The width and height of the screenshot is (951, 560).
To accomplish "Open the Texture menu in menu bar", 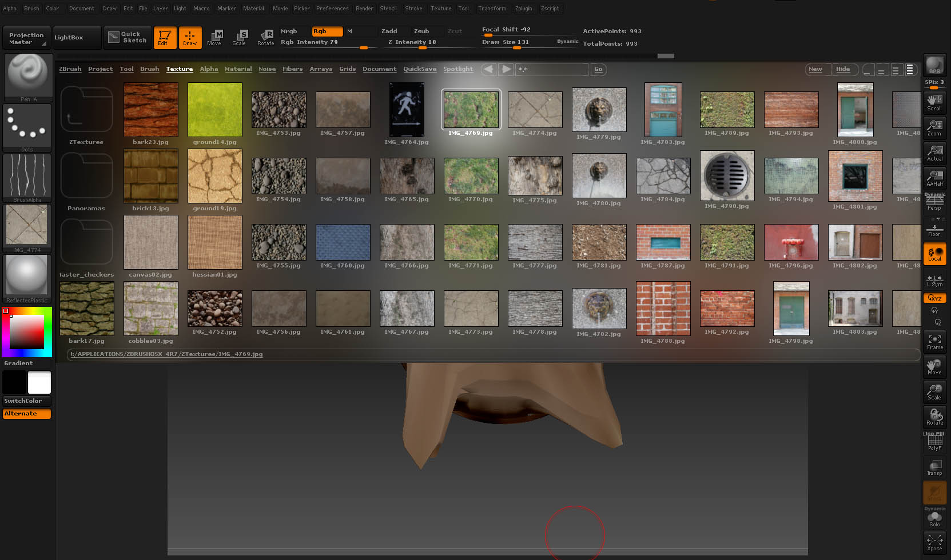I will [441, 9].
